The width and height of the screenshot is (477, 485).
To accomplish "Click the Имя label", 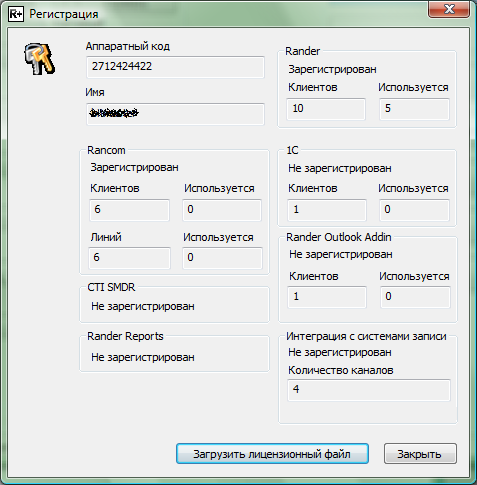I will tap(95, 92).
